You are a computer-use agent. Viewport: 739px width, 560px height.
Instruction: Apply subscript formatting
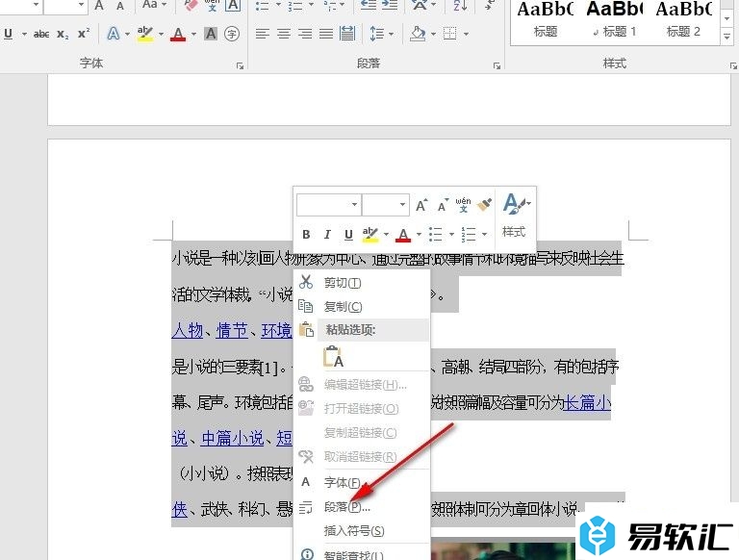[x=63, y=34]
